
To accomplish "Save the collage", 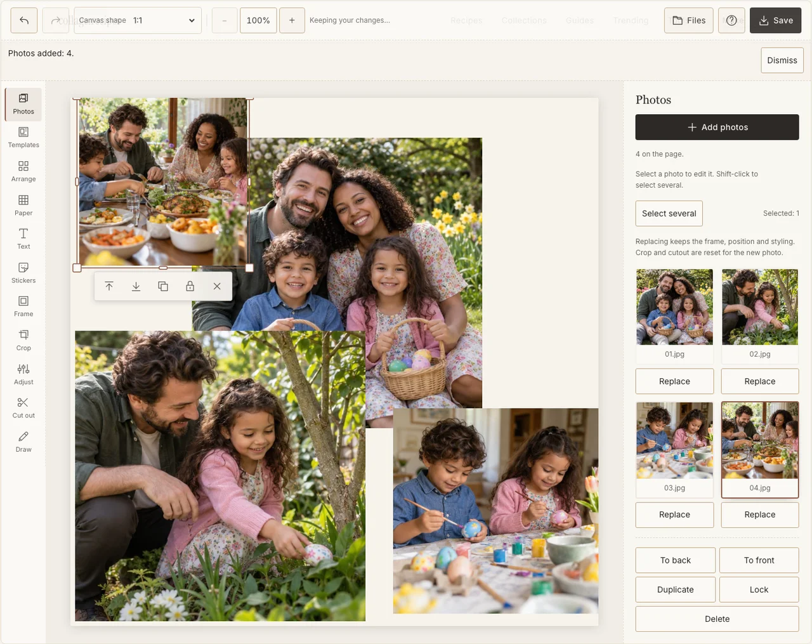I will [x=775, y=20].
